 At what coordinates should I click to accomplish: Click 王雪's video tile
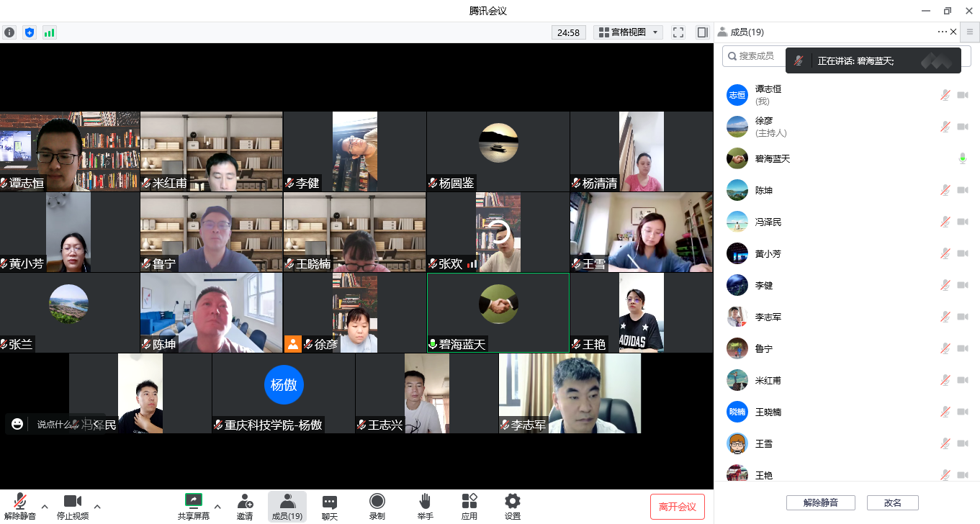[642, 232]
